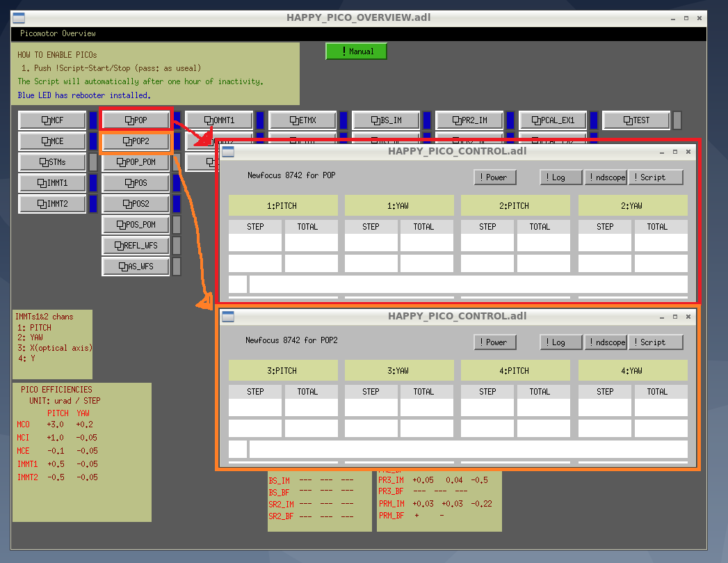This screenshot has height=563, width=728.
Task: Launch ndscope from the POP2 control window
Action: pyautogui.click(x=606, y=342)
